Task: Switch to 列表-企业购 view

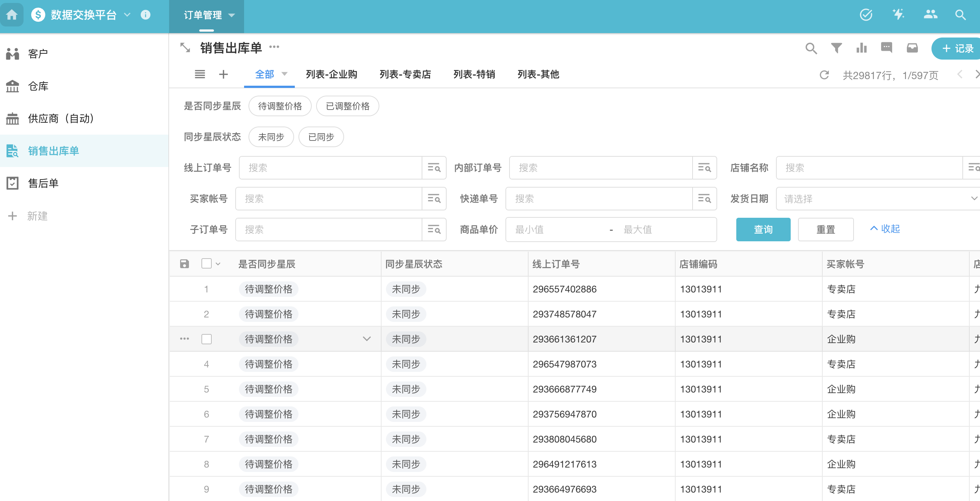Action: tap(331, 74)
